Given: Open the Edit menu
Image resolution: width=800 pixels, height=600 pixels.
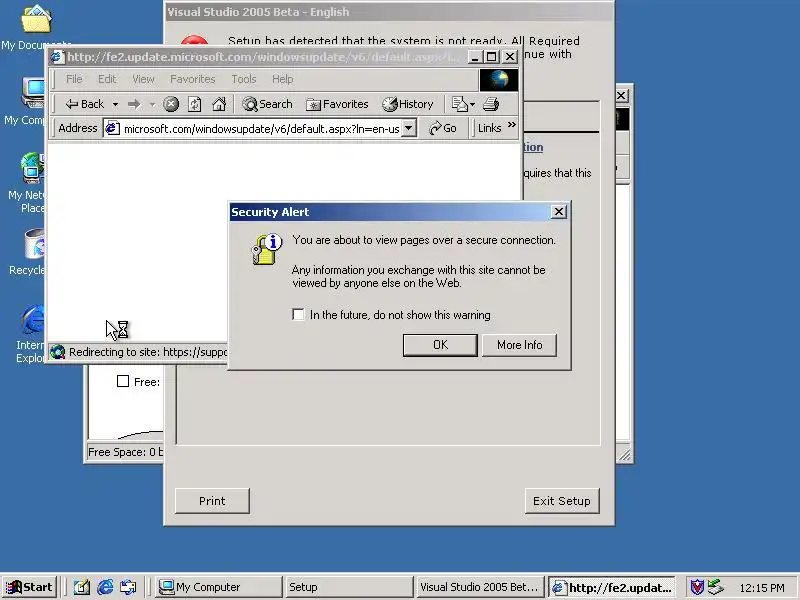Looking at the screenshot, I should (107, 79).
